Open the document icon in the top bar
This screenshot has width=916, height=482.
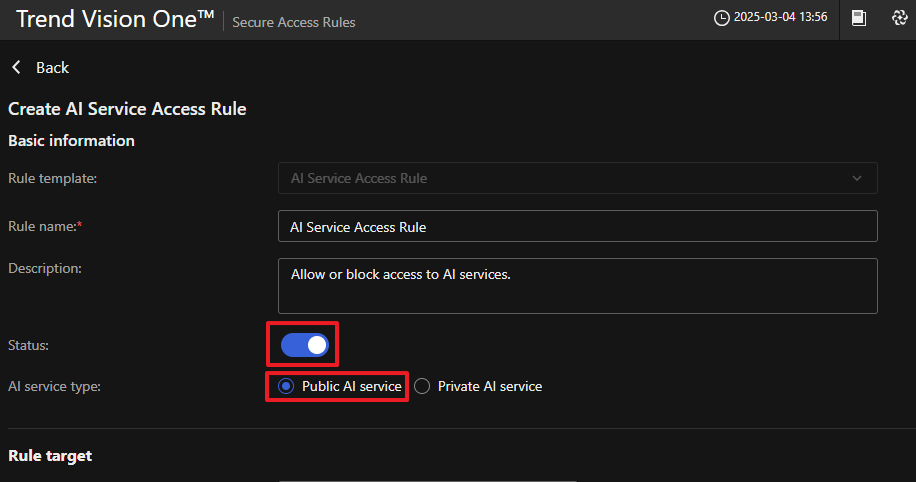pos(858,18)
